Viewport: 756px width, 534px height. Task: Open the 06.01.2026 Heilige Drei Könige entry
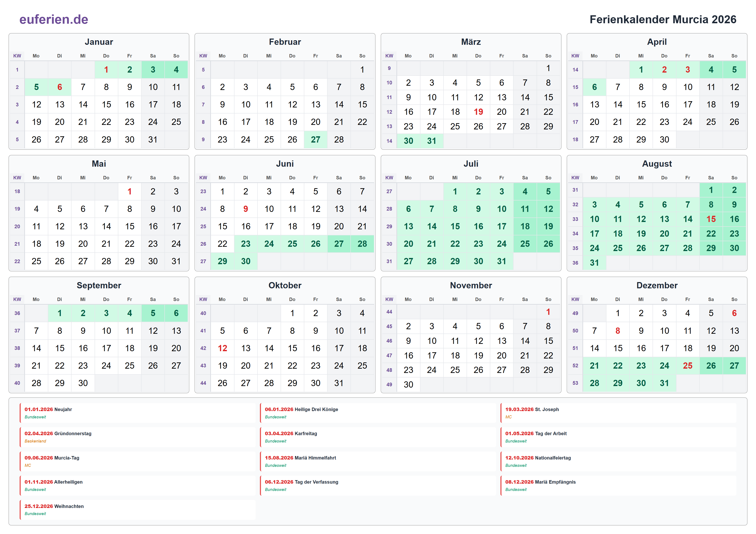[x=378, y=413]
